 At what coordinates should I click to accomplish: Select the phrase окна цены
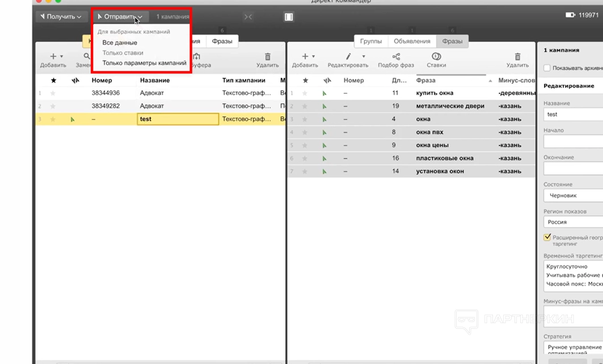point(432,145)
